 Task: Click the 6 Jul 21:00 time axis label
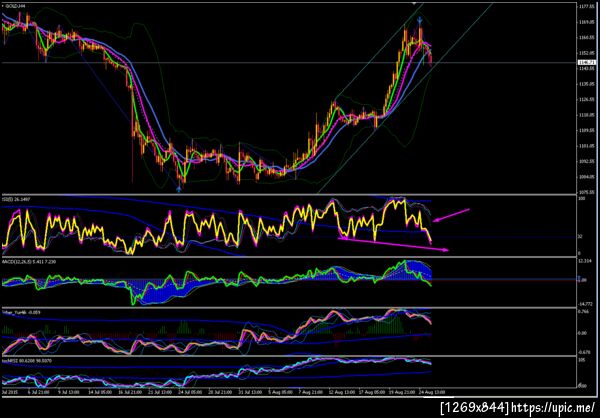(39, 392)
